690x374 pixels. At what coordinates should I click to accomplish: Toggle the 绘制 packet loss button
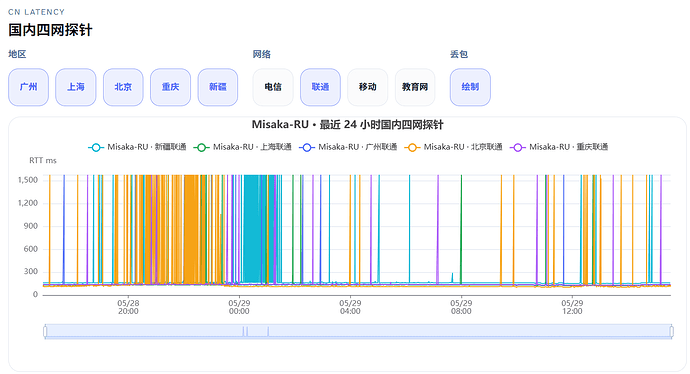point(470,87)
